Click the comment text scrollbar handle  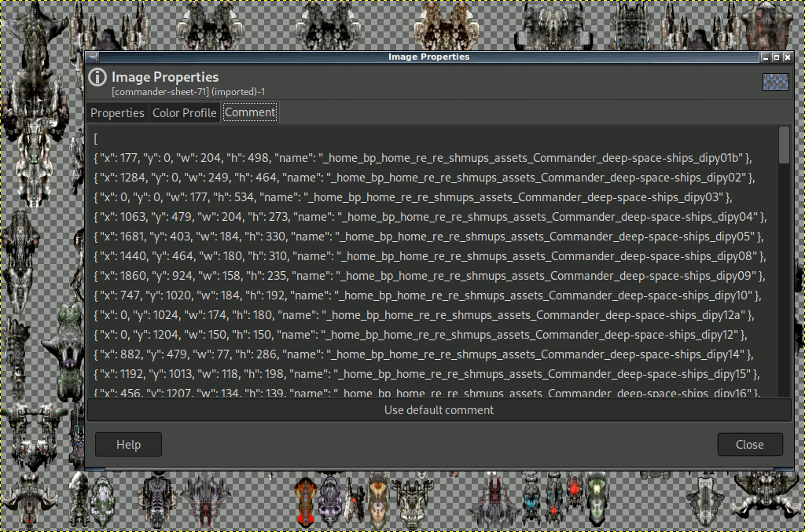click(x=784, y=145)
